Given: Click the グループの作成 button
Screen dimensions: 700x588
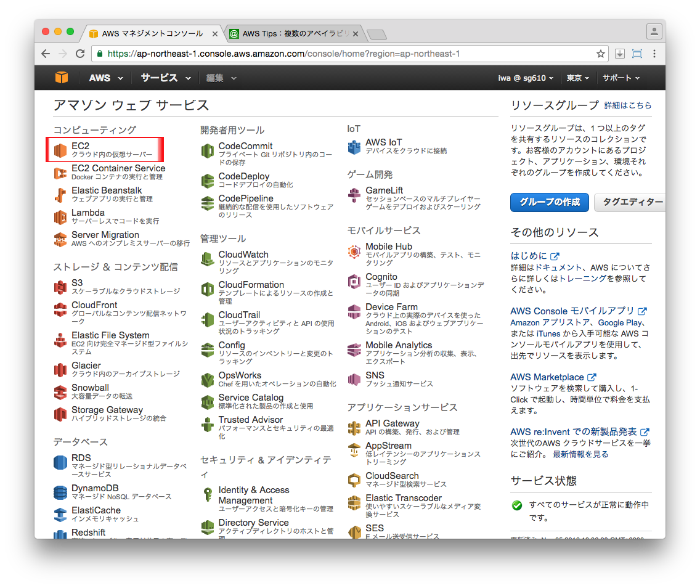Looking at the screenshot, I should click(x=550, y=202).
